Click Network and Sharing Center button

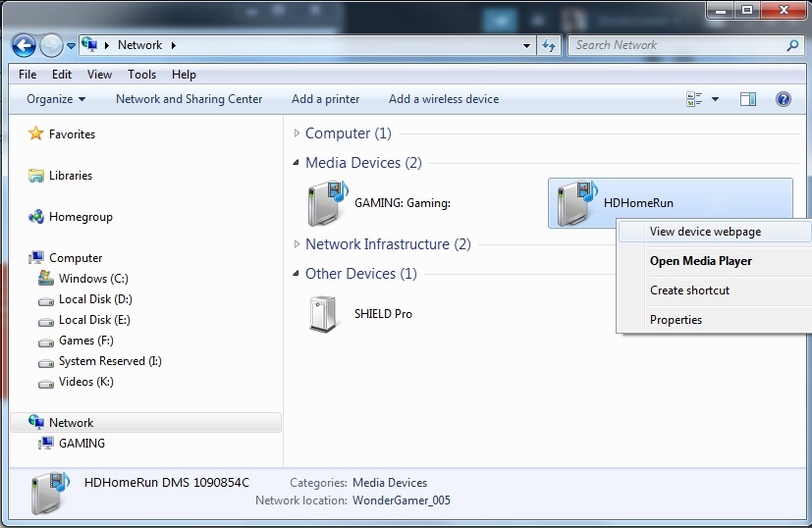click(x=189, y=99)
